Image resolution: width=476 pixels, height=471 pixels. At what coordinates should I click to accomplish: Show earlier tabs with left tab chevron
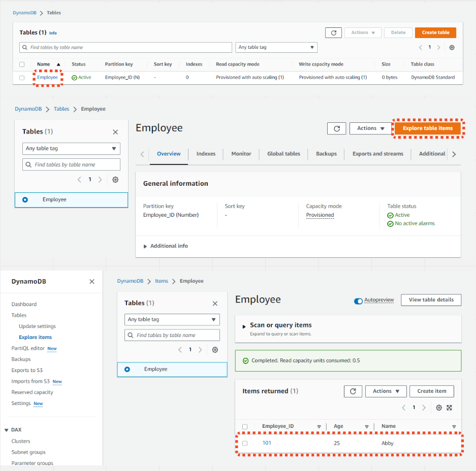click(x=142, y=154)
